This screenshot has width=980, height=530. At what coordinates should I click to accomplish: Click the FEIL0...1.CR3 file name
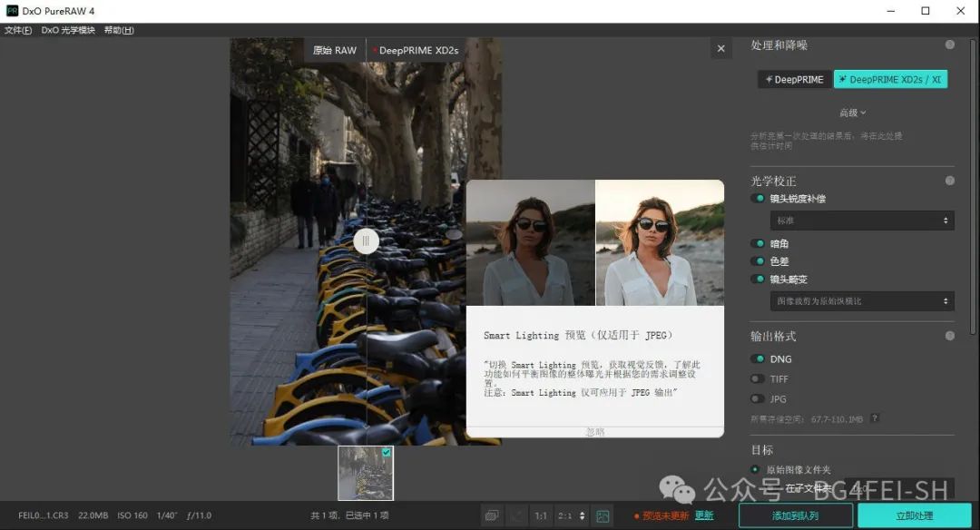[44, 515]
